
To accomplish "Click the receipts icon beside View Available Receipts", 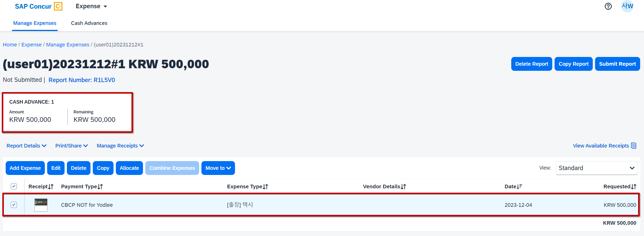I will [634, 146].
